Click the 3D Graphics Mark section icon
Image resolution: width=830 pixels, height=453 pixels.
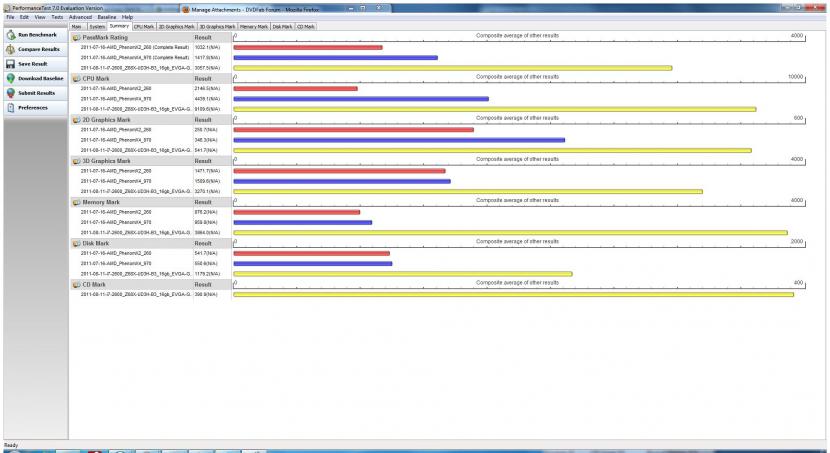tap(76, 161)
